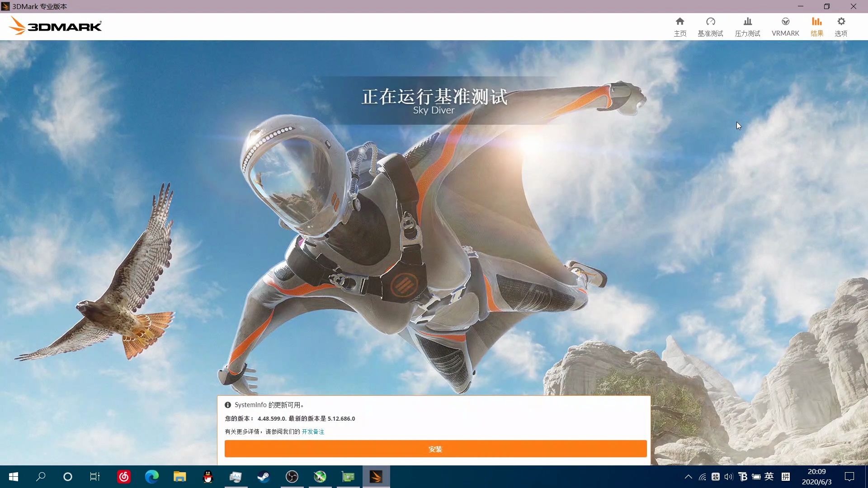Open the green circuit board taskbar app
Image resolution: width=868 pixels, height=488 pixels.
pyautogui.click(x=348, y=477)
